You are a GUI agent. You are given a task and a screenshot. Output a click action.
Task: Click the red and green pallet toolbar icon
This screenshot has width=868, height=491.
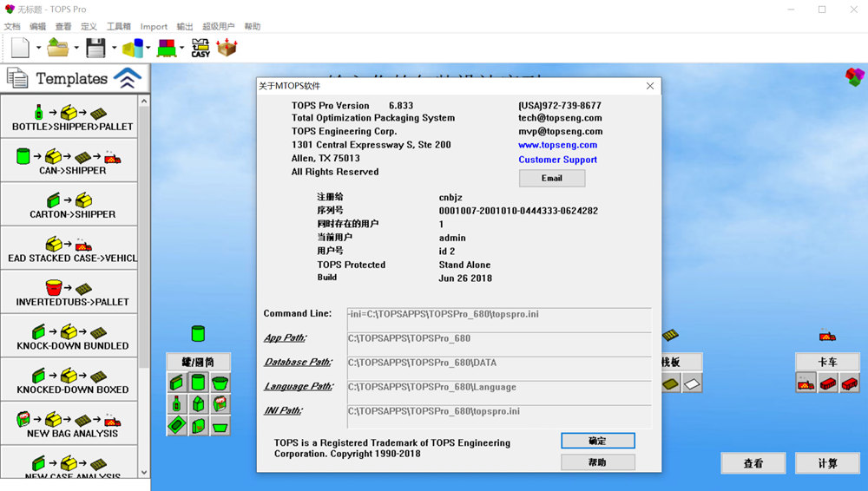pos(167,49)
